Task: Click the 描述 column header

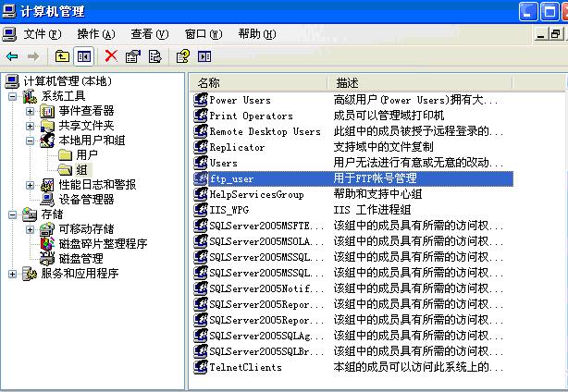Action: [x=348, y=82]
